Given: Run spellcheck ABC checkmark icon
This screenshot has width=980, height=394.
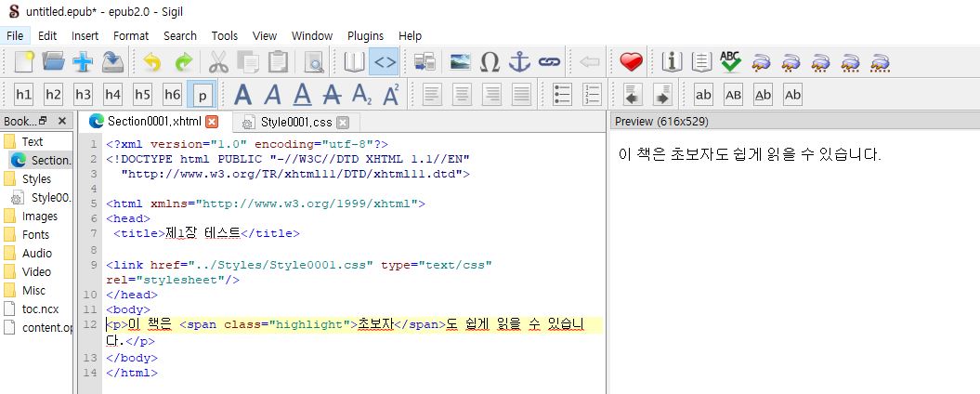Looking at the screenshot, I should point(731,62).
